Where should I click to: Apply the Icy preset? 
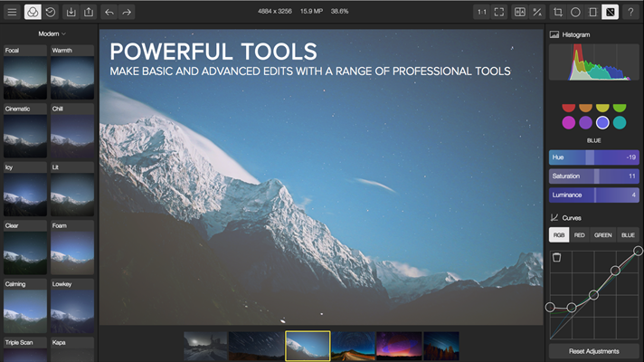25,189
